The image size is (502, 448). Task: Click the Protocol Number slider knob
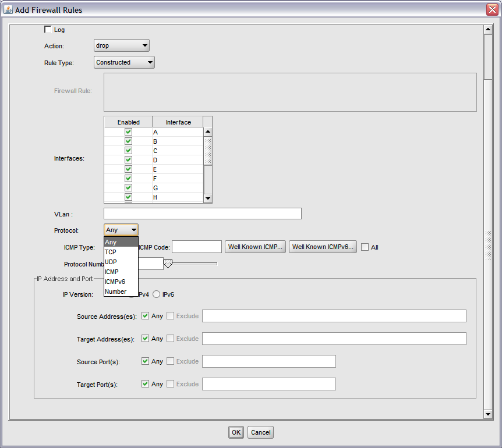pos(168,264)
